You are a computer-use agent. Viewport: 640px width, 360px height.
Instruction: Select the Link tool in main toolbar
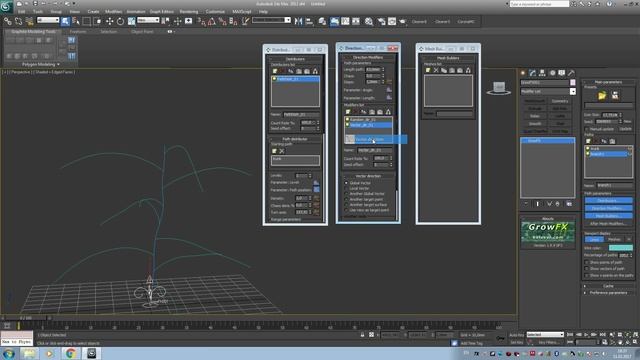click(x=8, y=21)
